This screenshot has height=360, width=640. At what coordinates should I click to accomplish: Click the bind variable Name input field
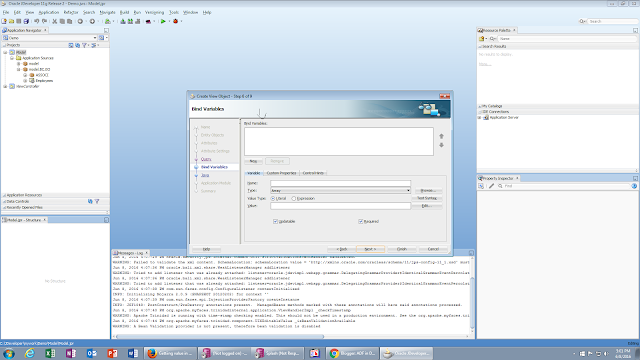pyautogui.click(x=340, y=183)
